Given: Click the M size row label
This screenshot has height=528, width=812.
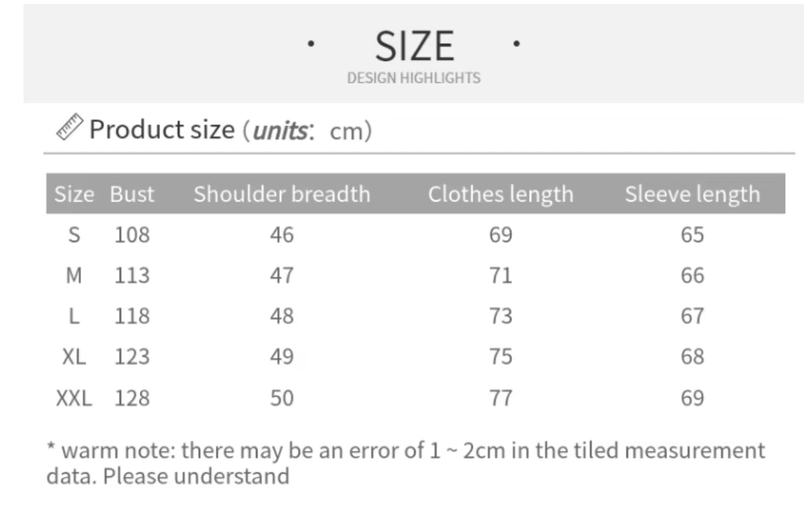Looking at the screenshot, I should pyautogui.click(x=75, y=275).
